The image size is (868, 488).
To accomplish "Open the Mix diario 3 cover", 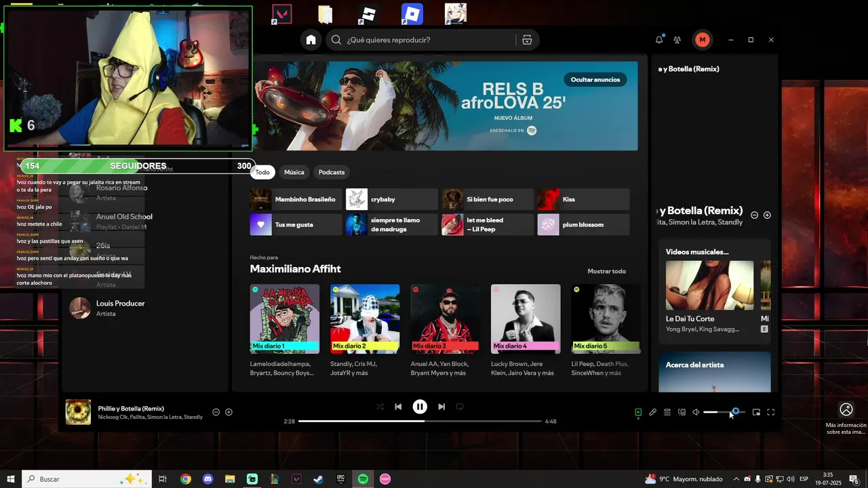I will (x=445, y=319).
